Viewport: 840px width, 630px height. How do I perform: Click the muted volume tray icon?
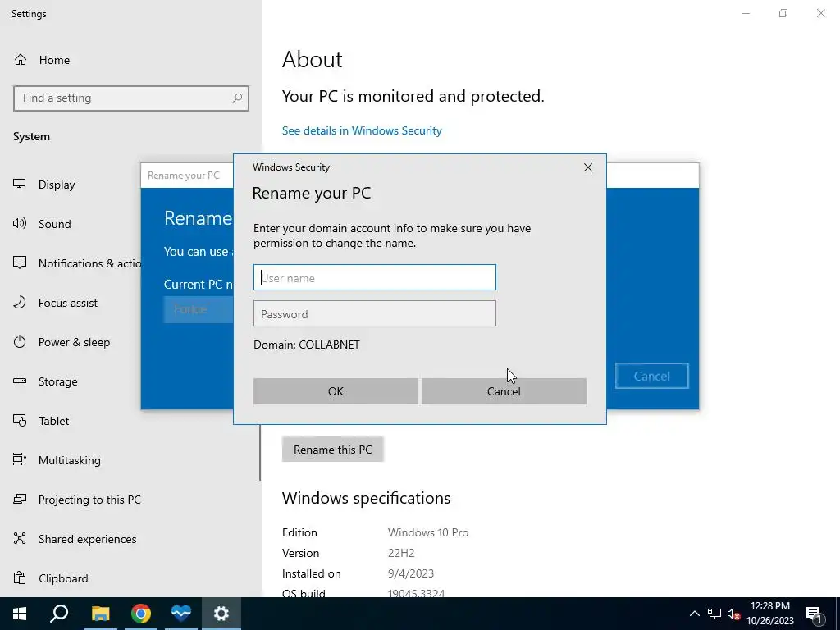(x=733, y=614)
